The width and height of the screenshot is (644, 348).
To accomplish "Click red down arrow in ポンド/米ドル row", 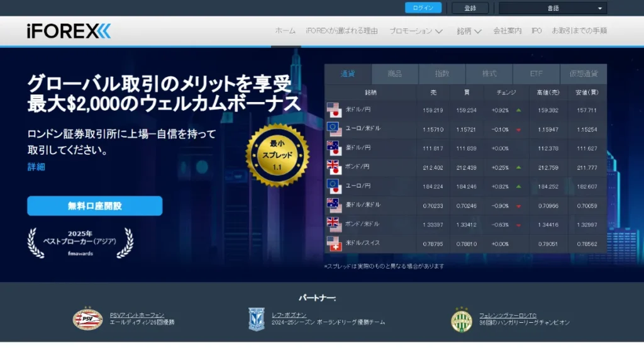I will 519,225.
